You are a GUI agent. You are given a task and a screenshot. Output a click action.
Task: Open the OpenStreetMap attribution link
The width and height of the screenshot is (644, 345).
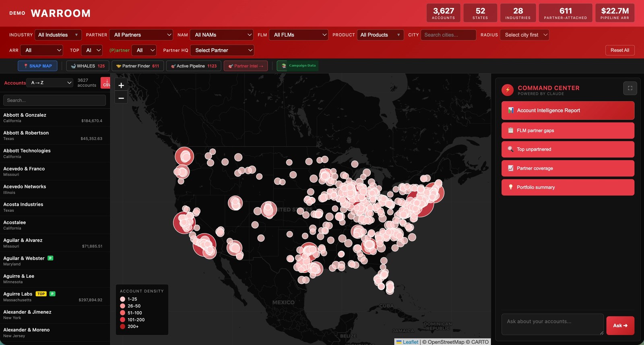(446, 342)
